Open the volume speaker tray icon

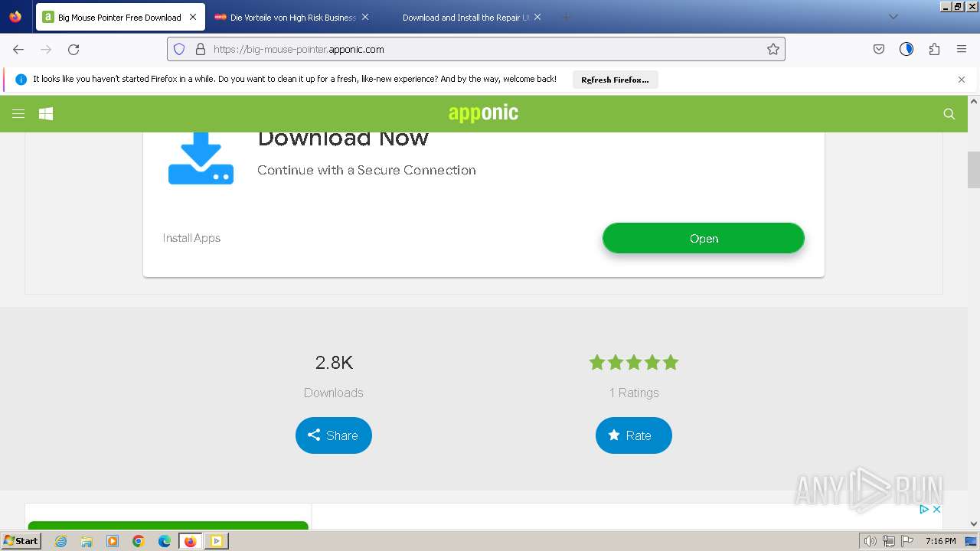click(871, 541)
